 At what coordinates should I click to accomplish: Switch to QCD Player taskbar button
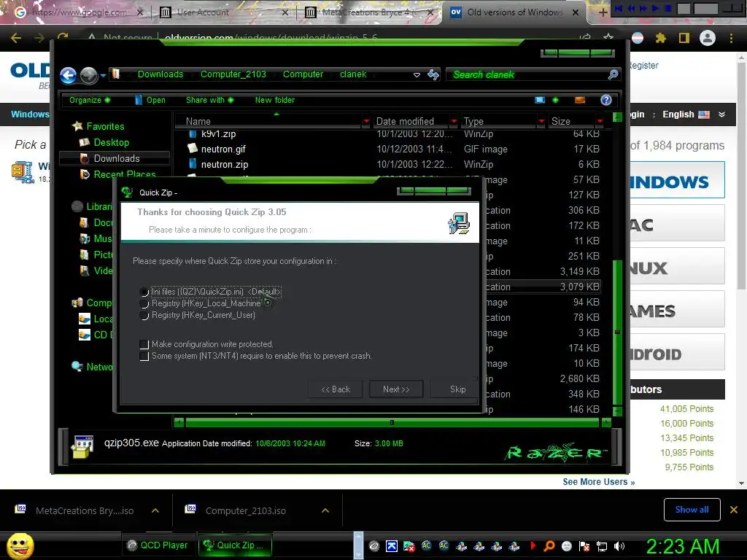point(158,545)
